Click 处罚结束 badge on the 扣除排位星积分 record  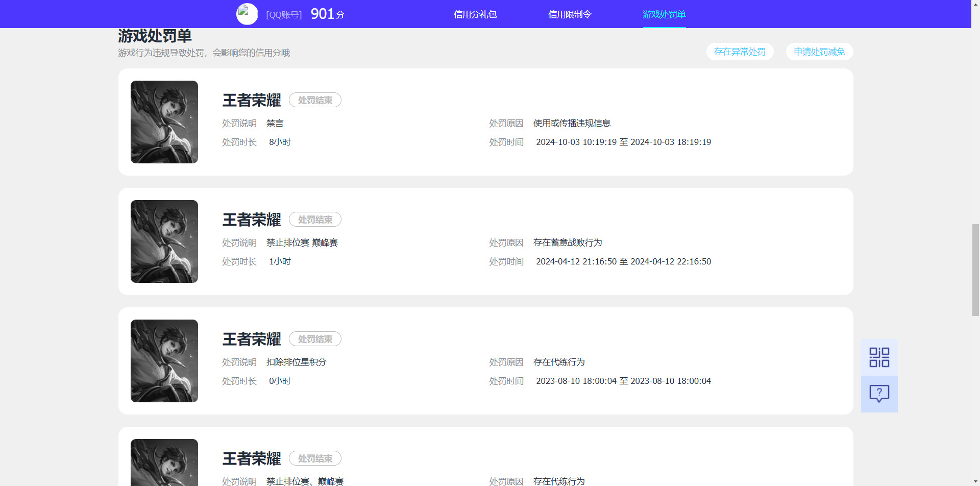tap(315, 339)
